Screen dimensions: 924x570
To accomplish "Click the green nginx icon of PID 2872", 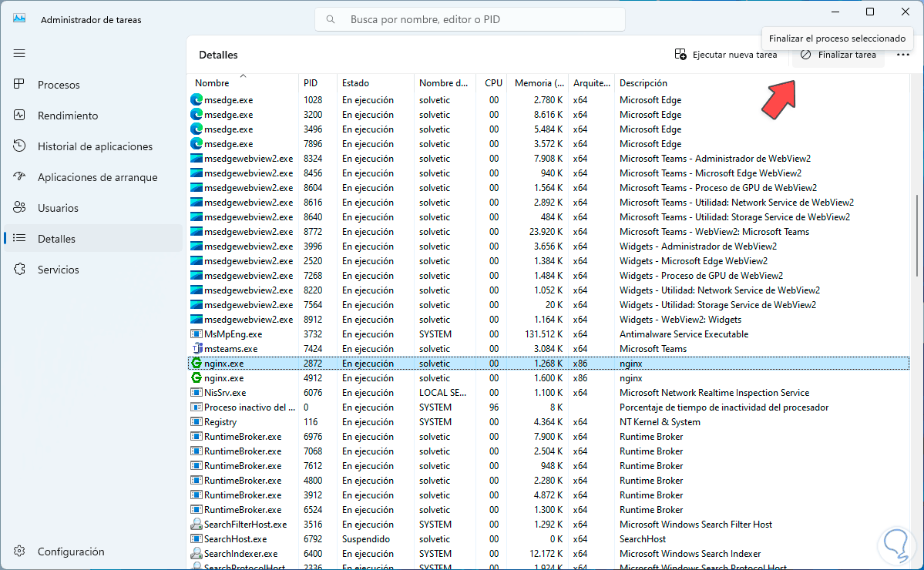I will pos(197,364).
